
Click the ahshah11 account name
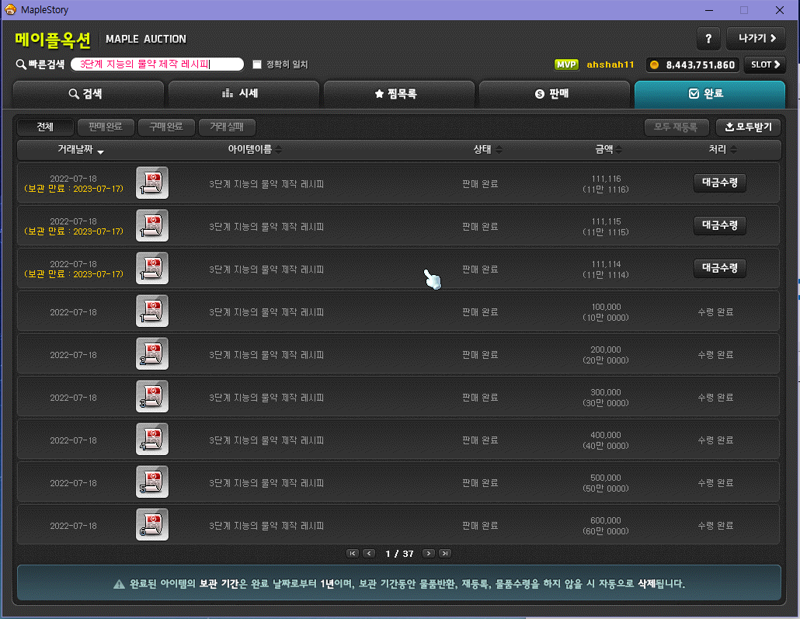(610, 65)
